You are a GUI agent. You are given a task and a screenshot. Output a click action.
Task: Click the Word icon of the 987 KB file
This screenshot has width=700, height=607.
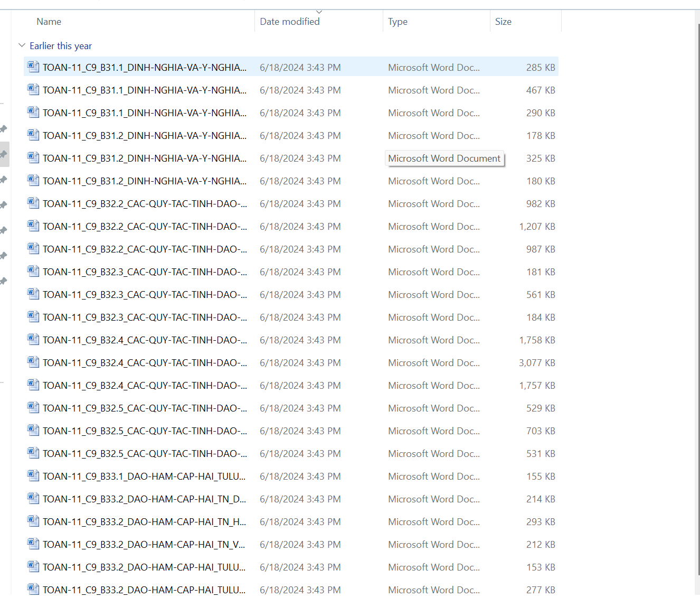33,249
